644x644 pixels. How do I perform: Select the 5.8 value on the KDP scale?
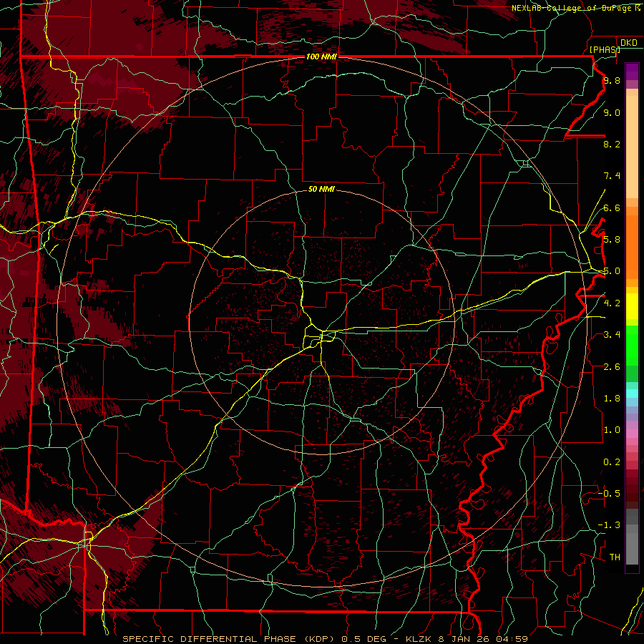612,239
